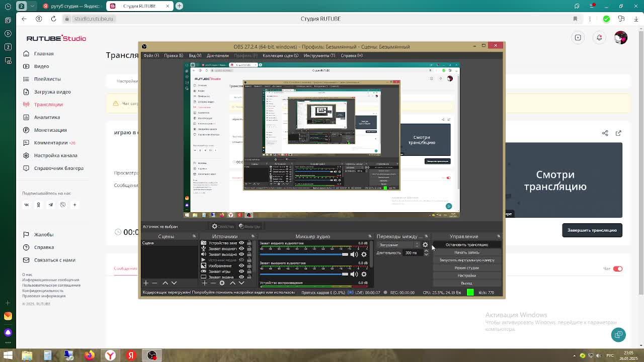The image size is (644, 362).
Task: Pop out the Источники dock panel
Action: click(253, 236)
